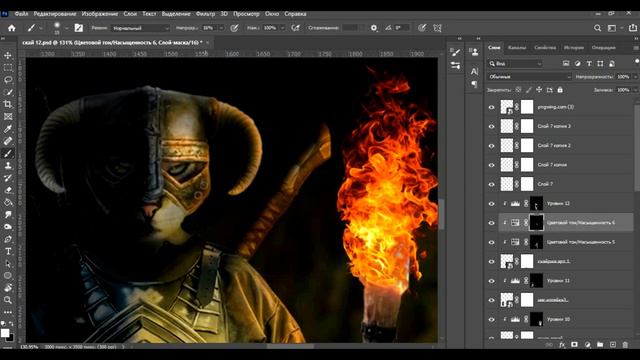Create new group folder icon
Viewport: 640px width, 360px height.
click(x=600, y=345)
